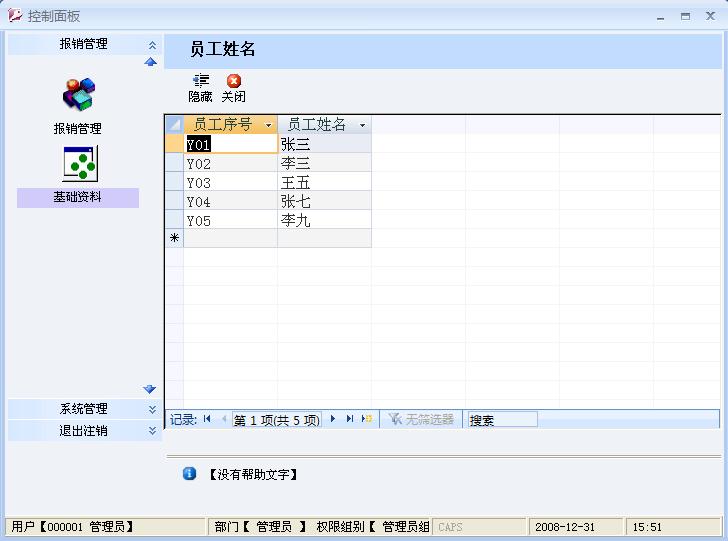Click the new record navigation button
The height and width of the screenshot is (541, 728).
click(x=367, y=419)
